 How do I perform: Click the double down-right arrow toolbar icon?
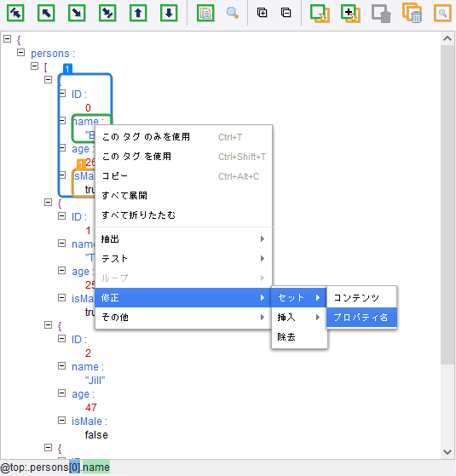107,13
